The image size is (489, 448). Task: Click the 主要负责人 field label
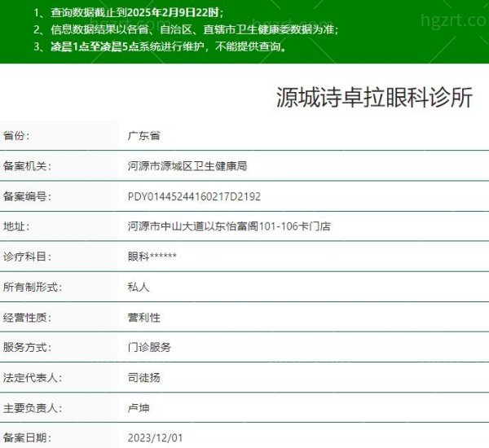tap(33, 408)
